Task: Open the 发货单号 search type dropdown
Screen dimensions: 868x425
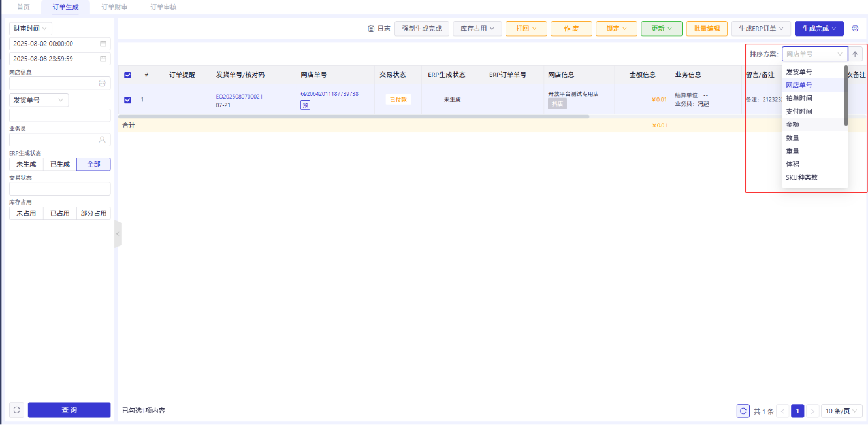Action: 39,100
